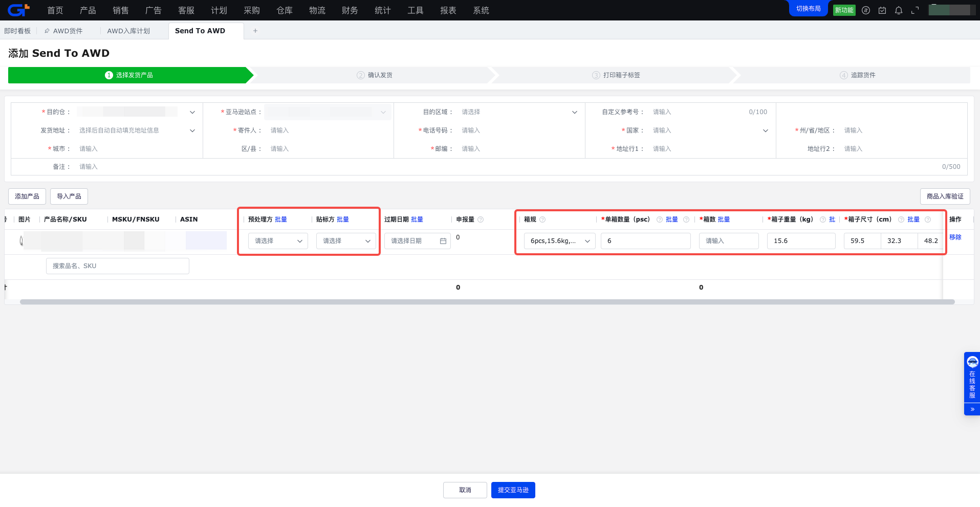Open the 发货地址 dropdown

(x=192, y=130)
